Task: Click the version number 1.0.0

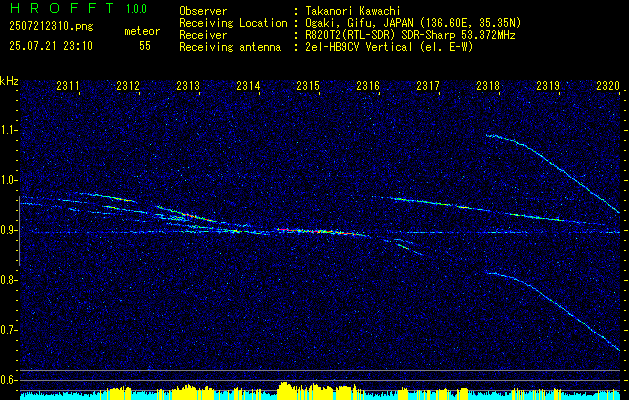Action: (136, 8)
